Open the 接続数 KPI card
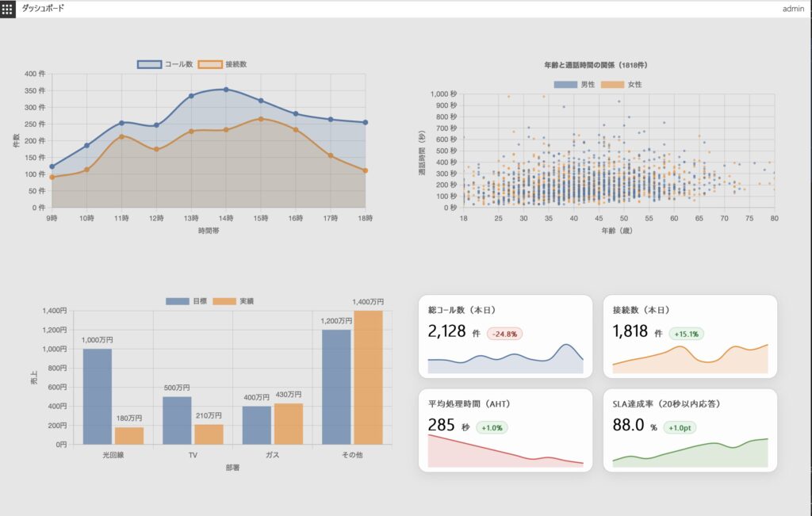812x516 pixels. click(x=690, y=336)
